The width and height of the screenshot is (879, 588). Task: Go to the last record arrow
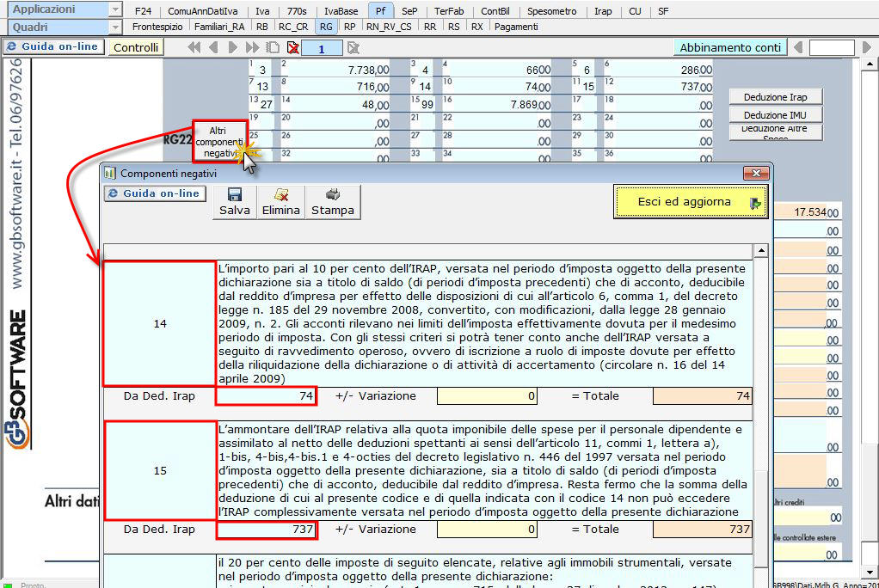[x=252, y=47]
